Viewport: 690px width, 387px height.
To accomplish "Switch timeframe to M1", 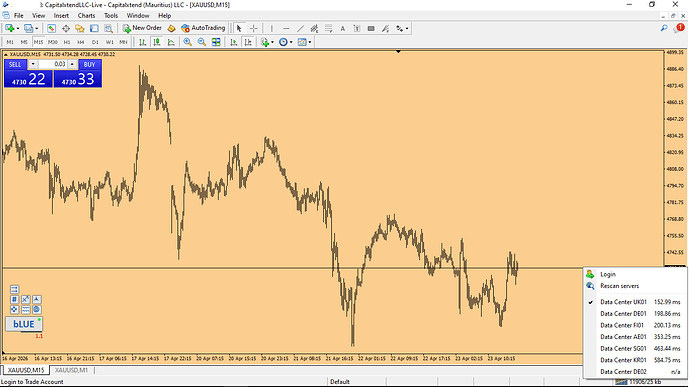I will click(10, 42).
